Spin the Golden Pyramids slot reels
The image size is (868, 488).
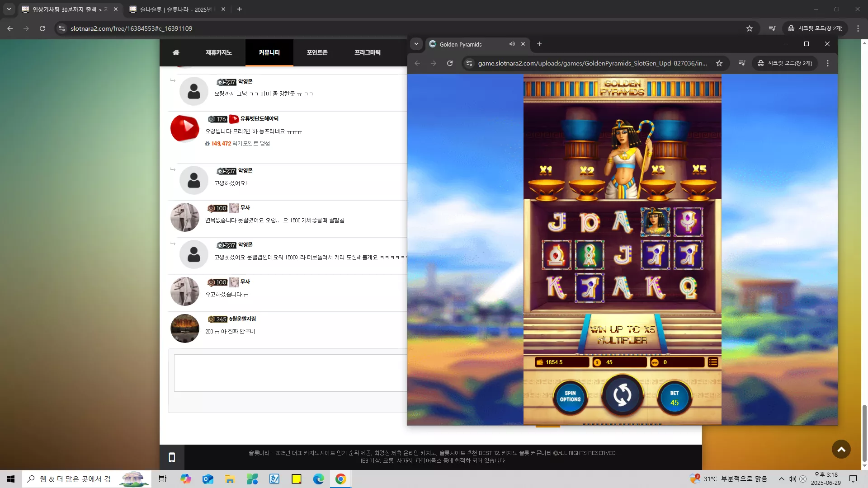[x=623, y=395]
